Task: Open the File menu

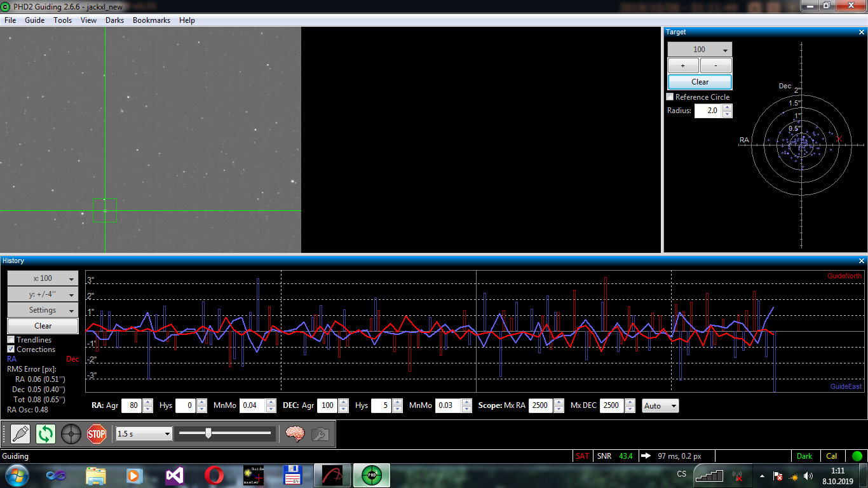Action: pyautogui.click(x=10, y=20)
